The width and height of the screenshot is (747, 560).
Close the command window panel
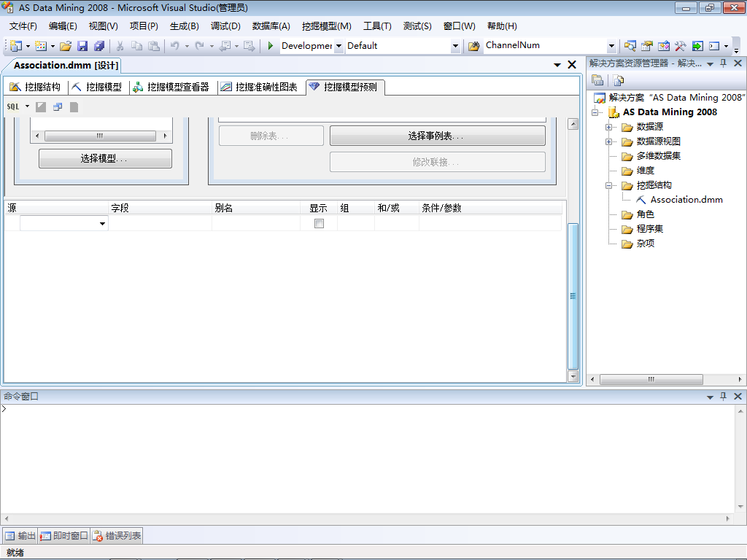738,396
